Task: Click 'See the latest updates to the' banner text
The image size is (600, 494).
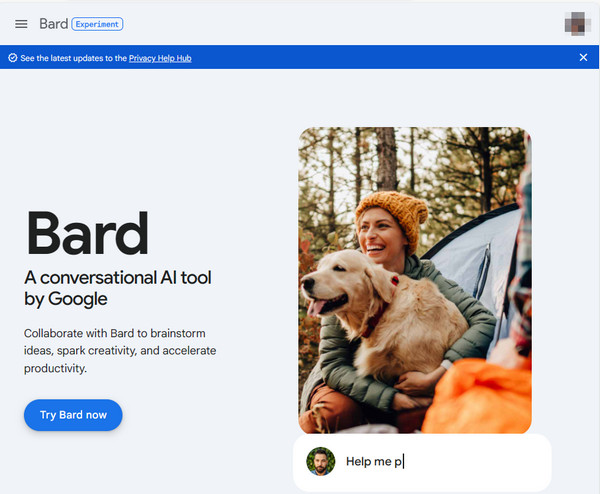Action: click(x=73, y=58)
